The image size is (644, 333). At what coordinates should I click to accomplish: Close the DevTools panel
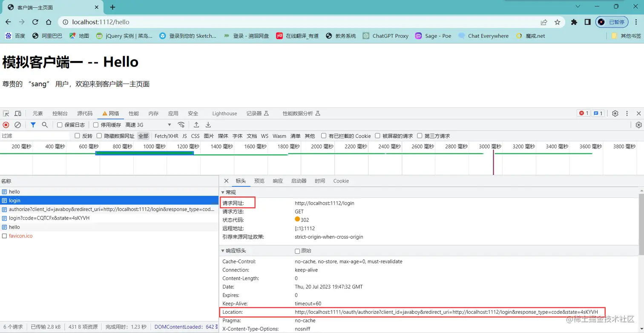(638, 113)
